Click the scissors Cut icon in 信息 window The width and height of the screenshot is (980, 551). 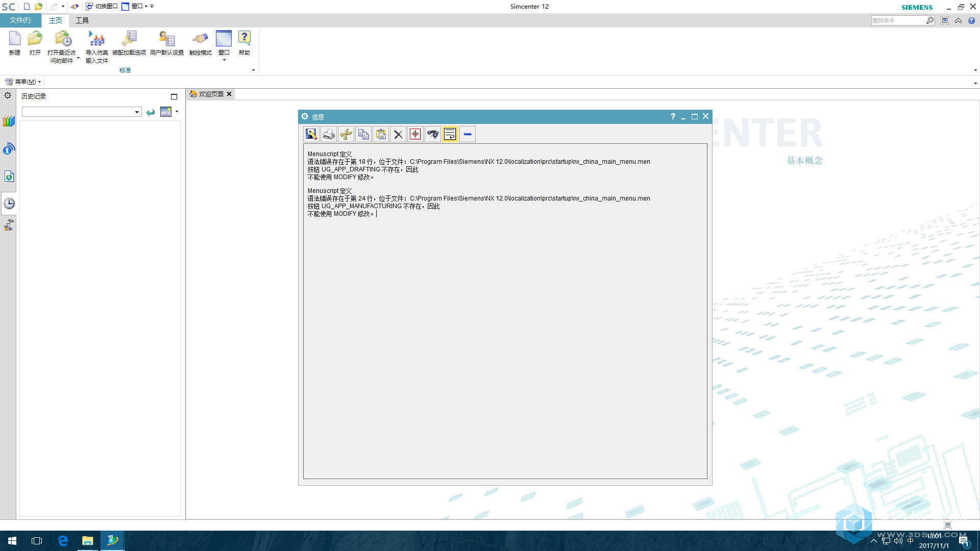346,134
